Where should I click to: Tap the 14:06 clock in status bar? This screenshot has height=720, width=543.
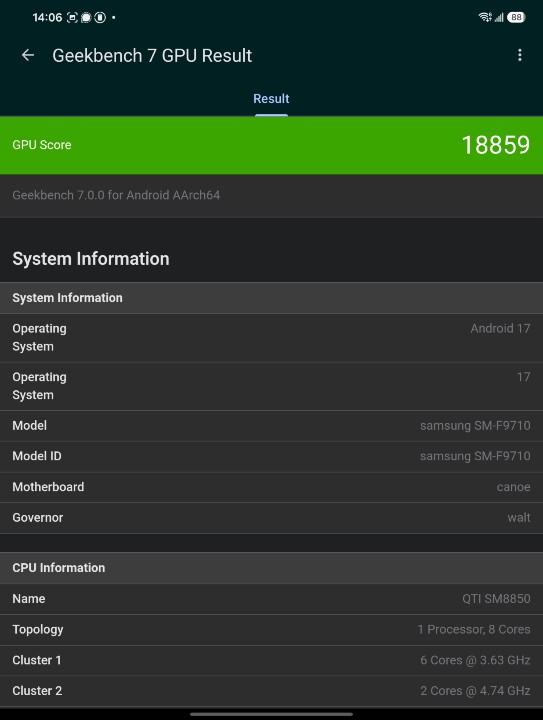pos(47,17)
